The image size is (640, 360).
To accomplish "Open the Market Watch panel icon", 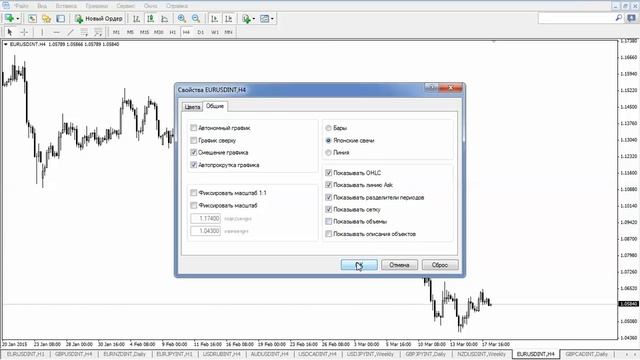I will 32,18.
